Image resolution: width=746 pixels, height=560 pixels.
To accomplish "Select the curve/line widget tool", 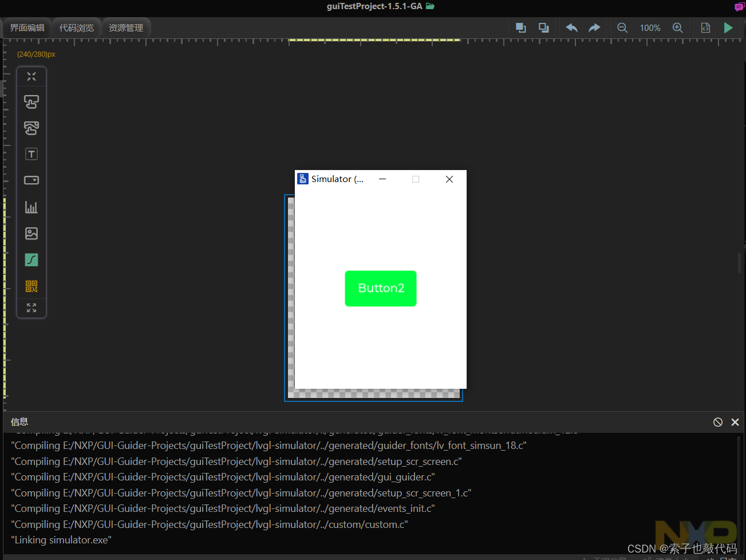I will coord(31,260).
